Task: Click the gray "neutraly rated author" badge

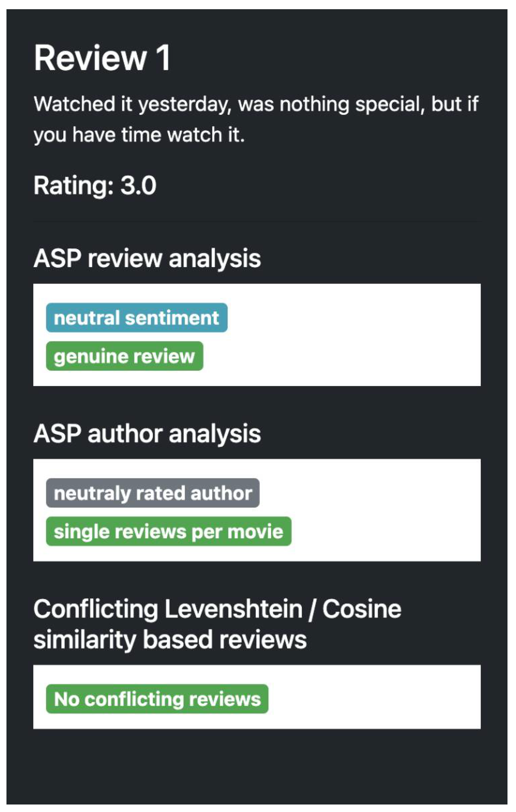Action: 153,493
